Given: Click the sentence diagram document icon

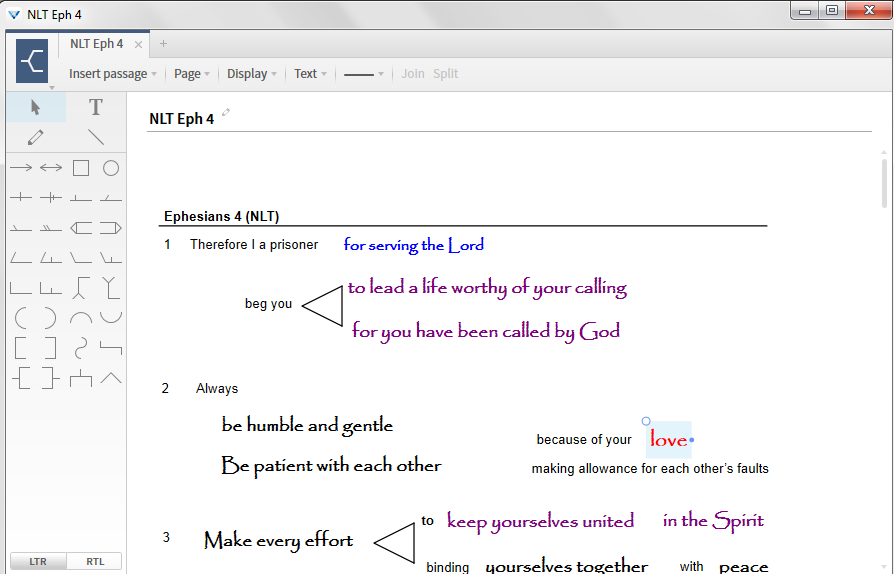Looking at the screenshot, I should (32, 62).
